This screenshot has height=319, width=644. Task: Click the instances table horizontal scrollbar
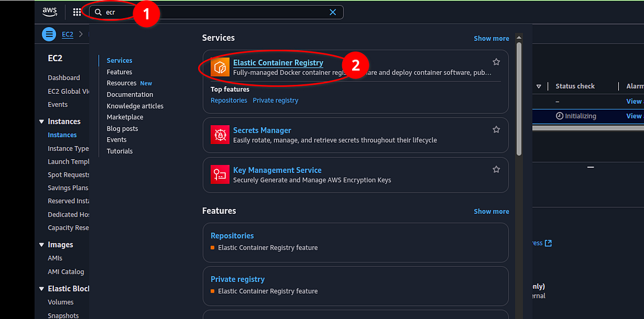[x=588, y=128]
